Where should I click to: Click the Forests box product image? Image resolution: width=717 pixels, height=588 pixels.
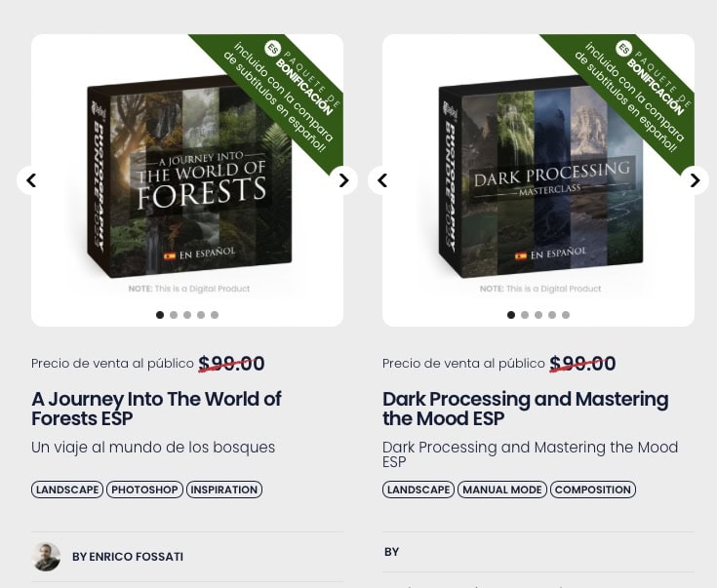click(x=189, y=176)
